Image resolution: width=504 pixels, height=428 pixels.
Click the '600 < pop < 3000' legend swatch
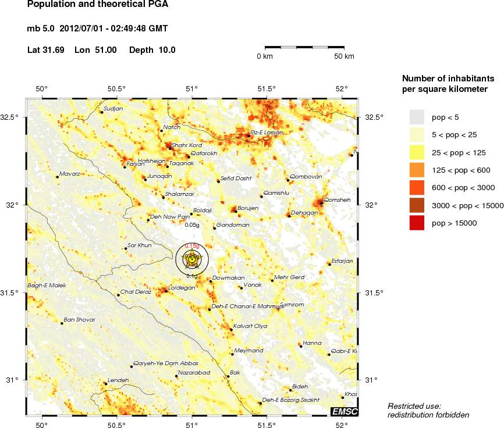417,188
